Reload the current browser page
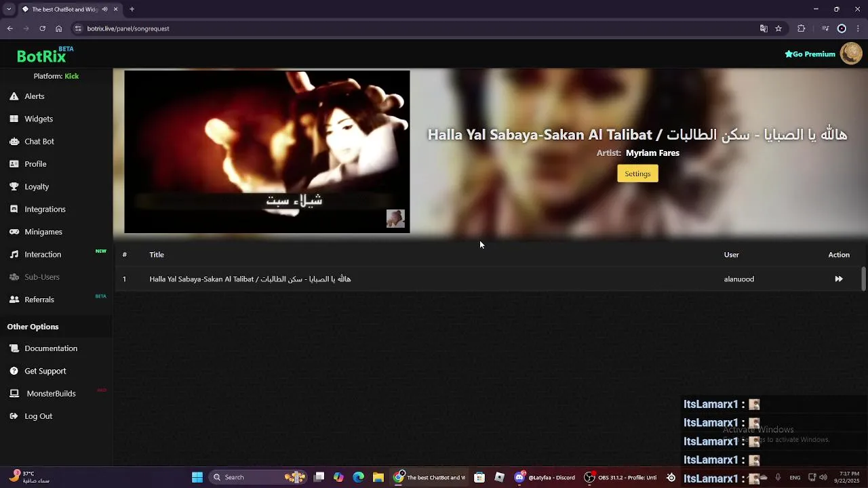868x488 pixels. [x=42, y=28]
